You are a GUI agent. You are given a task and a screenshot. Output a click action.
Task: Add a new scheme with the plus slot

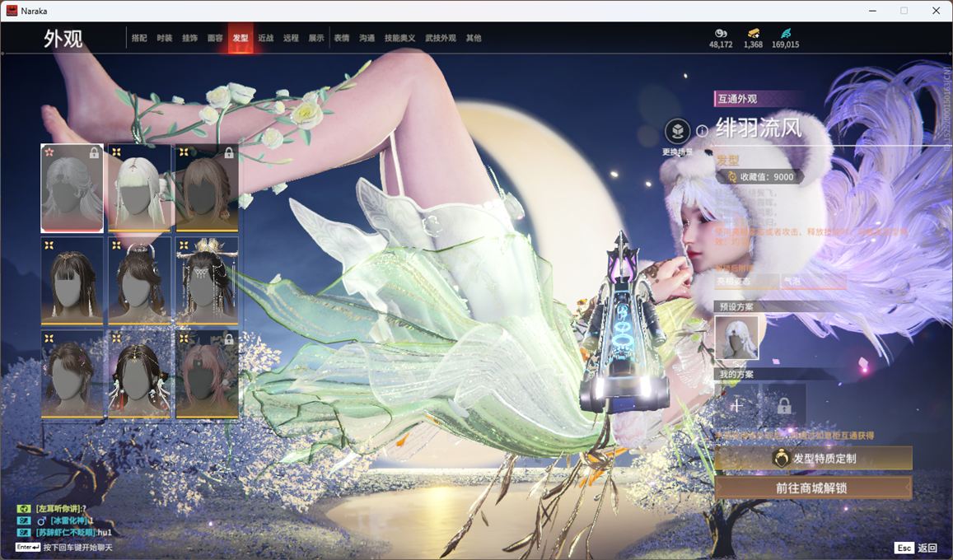736,405
